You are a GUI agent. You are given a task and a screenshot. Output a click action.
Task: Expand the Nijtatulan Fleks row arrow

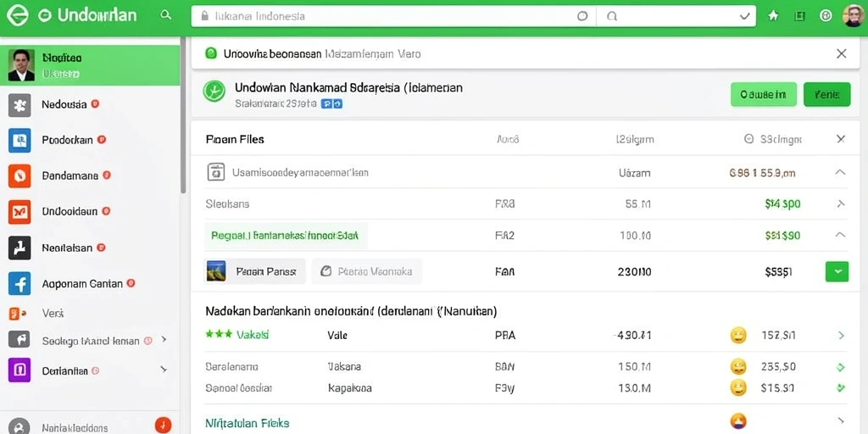pyautogui.click(x=842, y=421)
